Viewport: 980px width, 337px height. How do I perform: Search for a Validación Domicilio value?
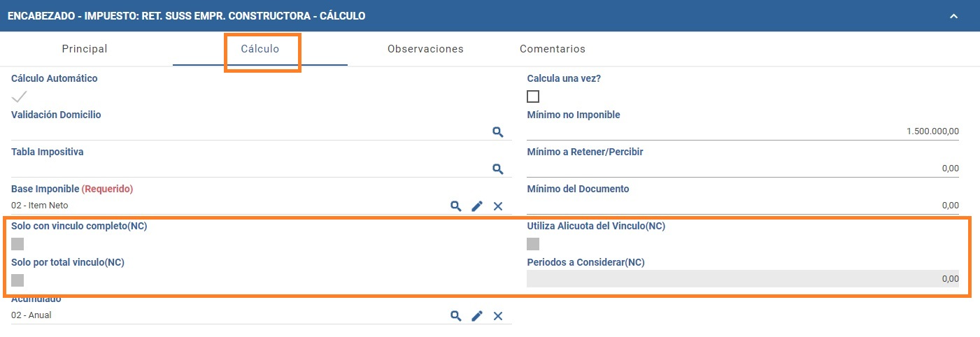pos(498,131)
